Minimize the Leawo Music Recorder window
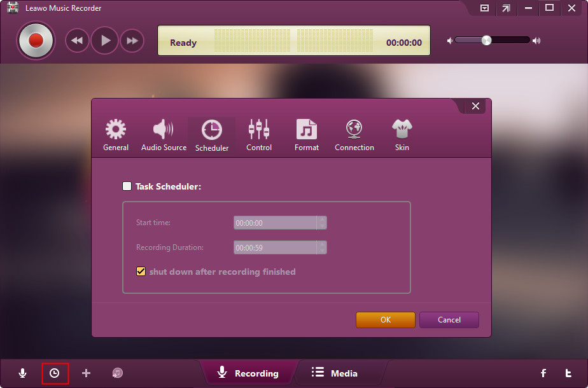Screen dimensions: 588x388 [x=528, y=8]
